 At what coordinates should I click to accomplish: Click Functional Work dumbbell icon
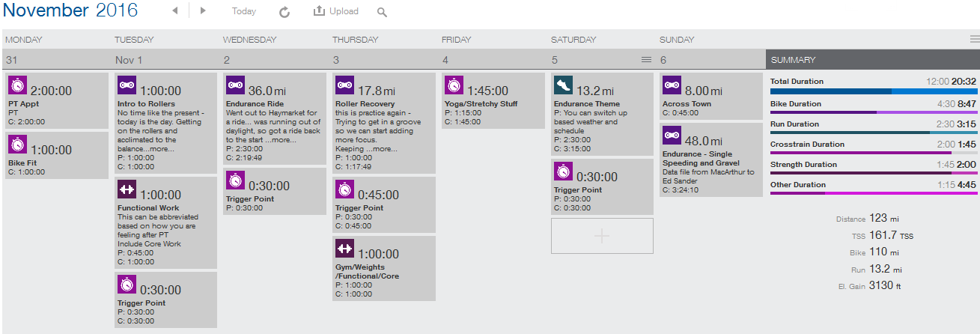point(127,189)
